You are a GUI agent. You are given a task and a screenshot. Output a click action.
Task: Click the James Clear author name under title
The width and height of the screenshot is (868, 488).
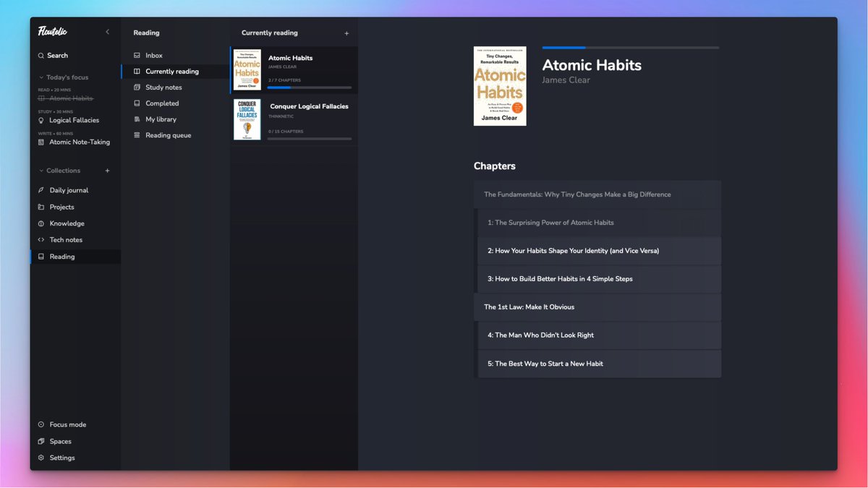pyautogui.click(x=566, y=80)
